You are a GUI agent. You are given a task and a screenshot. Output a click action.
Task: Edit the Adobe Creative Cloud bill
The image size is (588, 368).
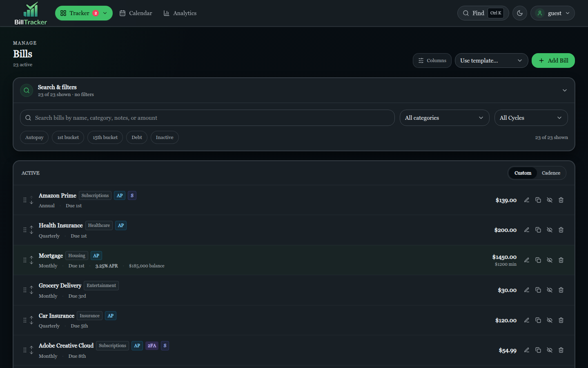click(527, 350)
